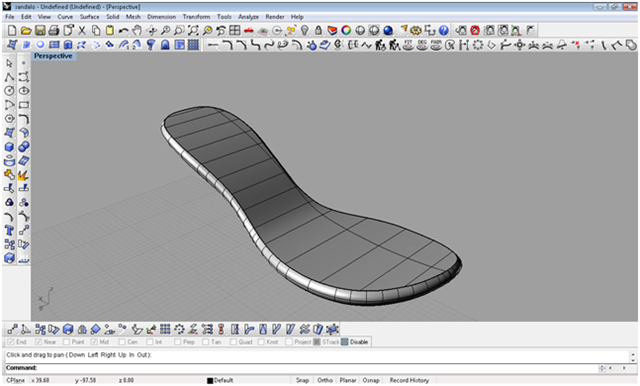Click the polar array ring icon

pos(179,329)
